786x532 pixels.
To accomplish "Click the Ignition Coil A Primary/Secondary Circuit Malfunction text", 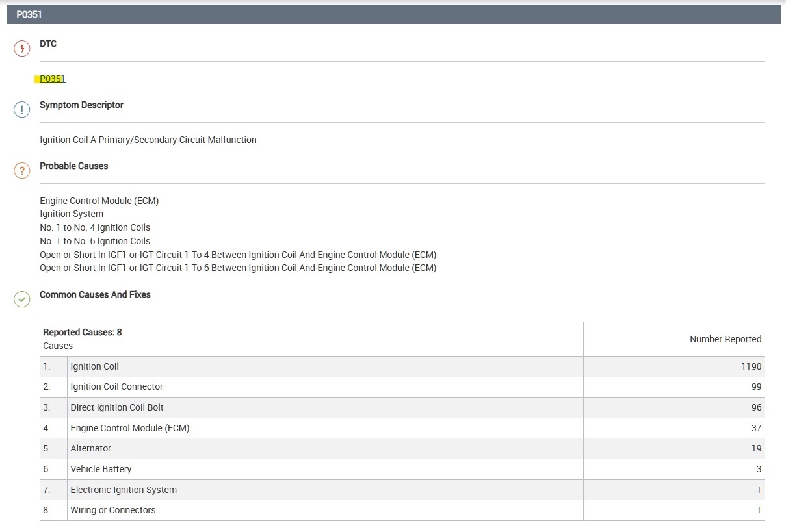I will pyautogui.click(x=148, y=140).
